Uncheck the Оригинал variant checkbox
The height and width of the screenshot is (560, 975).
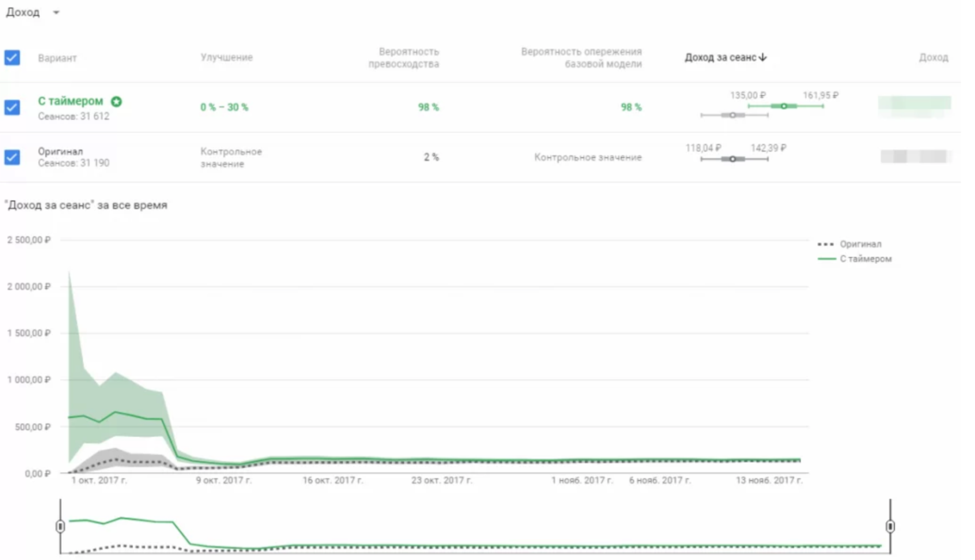(x=12, y=157)
